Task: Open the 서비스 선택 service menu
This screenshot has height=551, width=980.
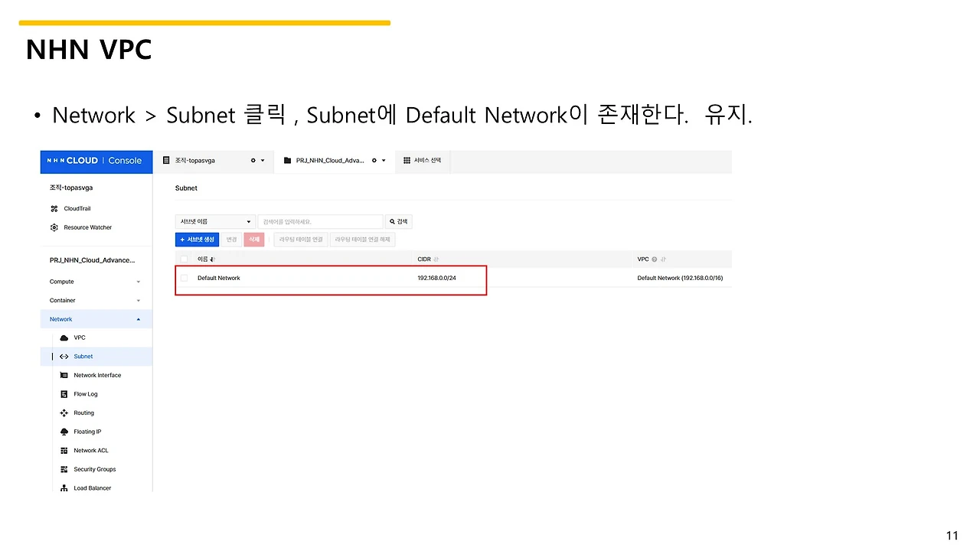Action: (x=423, y=161)
